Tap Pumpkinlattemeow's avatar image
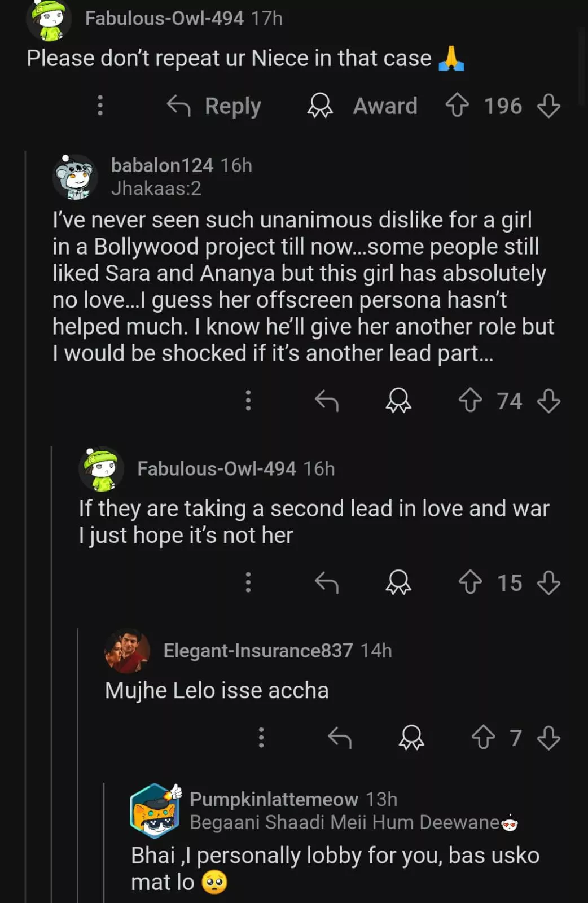 pyautogui.click(x=155, y=810)
